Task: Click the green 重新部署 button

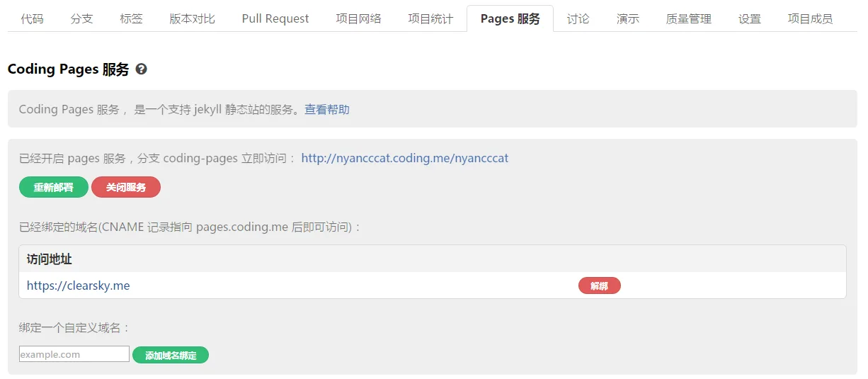Action: click(x=54, y=187)
